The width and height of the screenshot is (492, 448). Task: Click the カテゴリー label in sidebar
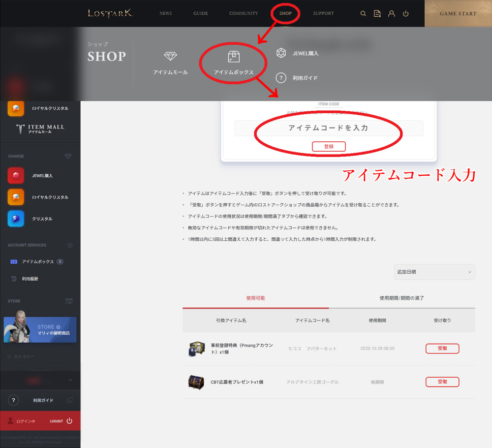tap(24, 356)
